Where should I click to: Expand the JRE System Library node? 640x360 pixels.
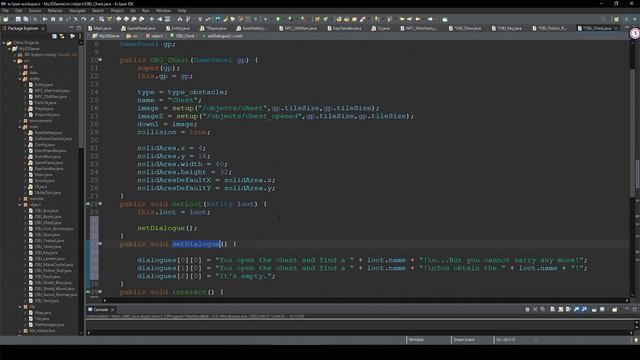click(x=15, y=55)
